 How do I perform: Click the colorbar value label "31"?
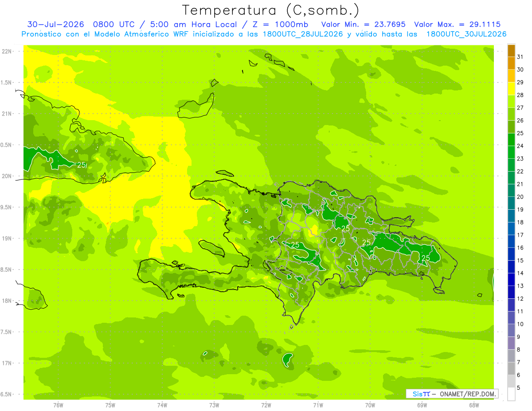click(520, 56)
